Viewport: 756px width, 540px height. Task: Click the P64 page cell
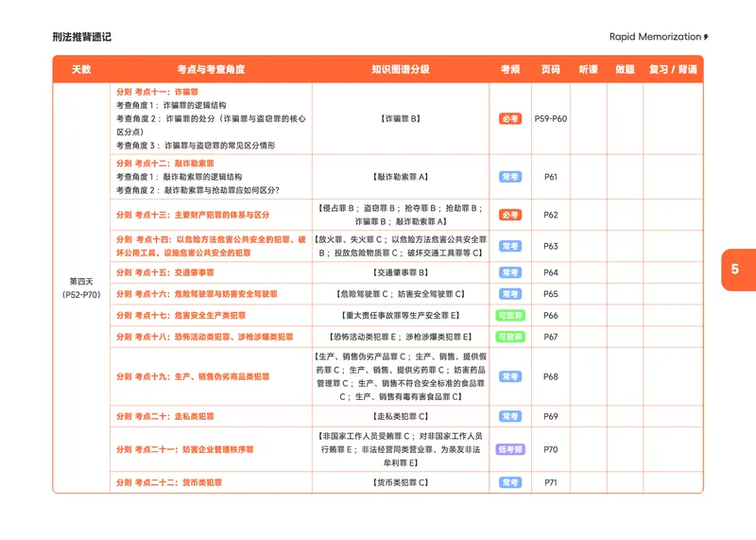pos(551,272)
